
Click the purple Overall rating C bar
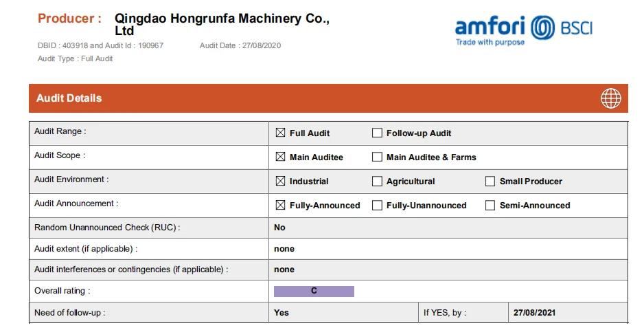click(x=314, y=291)
